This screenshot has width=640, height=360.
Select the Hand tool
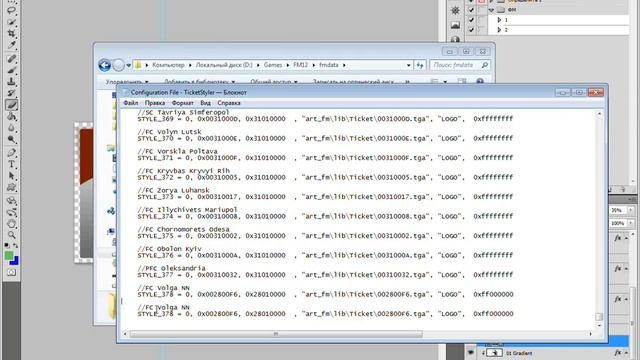tap(11, 224)
